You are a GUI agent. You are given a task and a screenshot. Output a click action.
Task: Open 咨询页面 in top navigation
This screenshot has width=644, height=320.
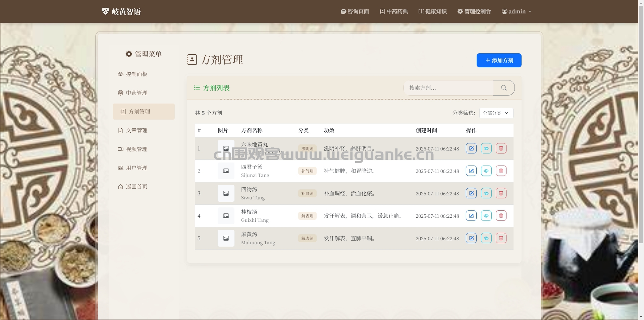(355, 11)
